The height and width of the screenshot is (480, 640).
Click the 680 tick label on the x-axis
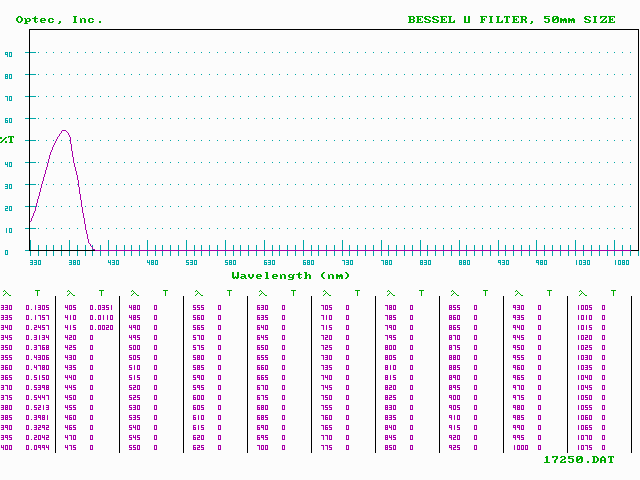click(x=308, y=262)
